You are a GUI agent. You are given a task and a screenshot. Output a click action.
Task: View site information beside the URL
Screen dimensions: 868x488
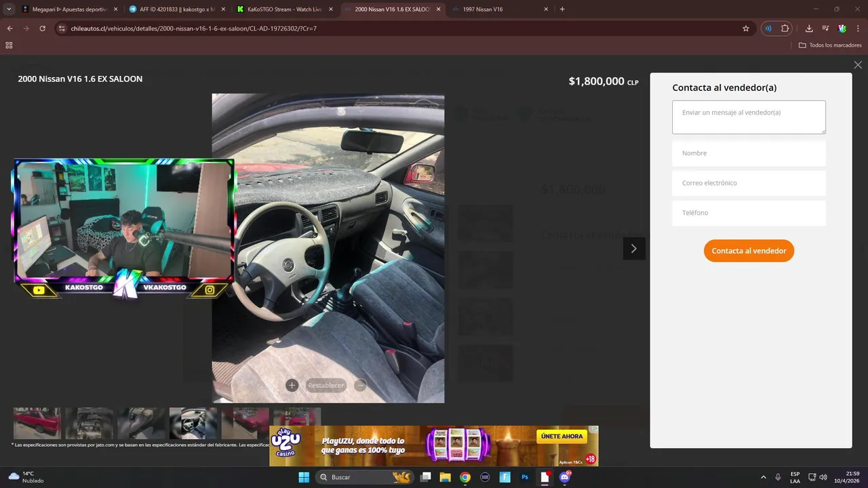(x=62, y=28)
